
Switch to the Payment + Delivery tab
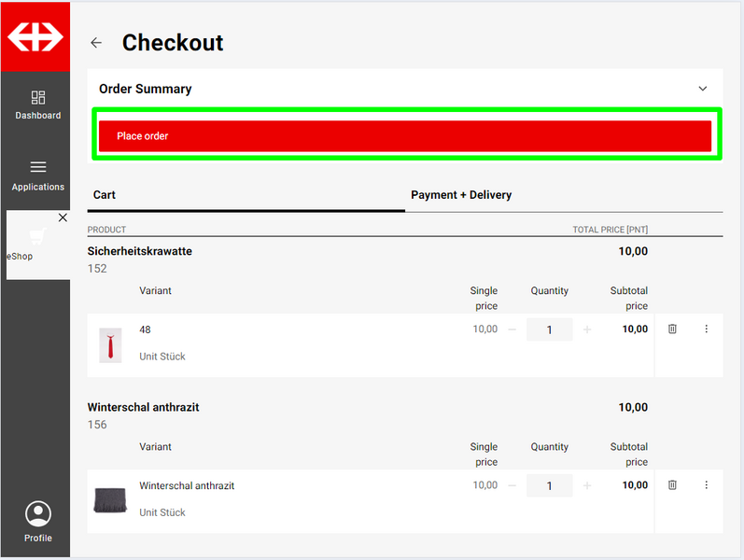[x=461, y=195]
